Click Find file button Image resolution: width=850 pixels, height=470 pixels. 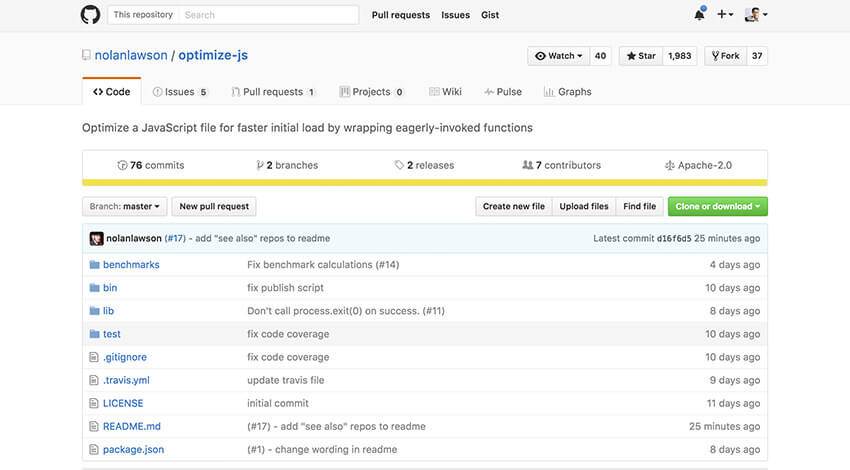point(640,207)
